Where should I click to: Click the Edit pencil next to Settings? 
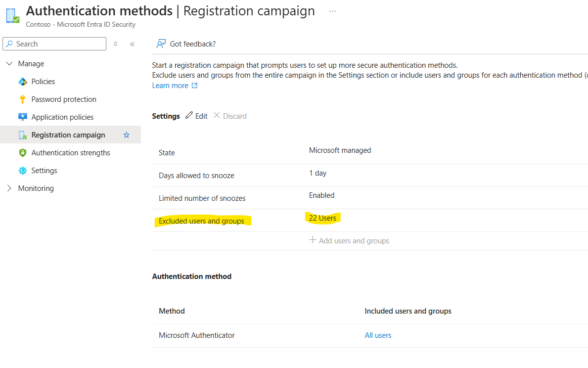point(189,115)
